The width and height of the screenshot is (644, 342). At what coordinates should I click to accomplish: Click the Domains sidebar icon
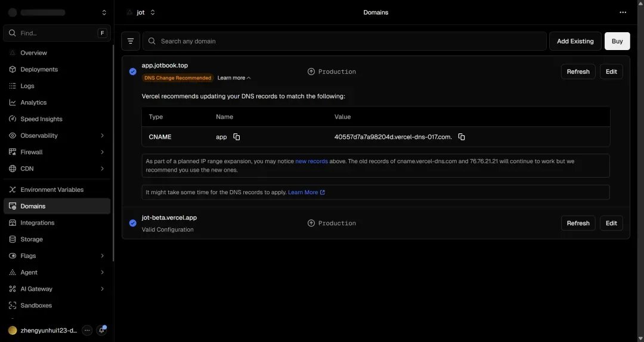click(x=13, y=206)
